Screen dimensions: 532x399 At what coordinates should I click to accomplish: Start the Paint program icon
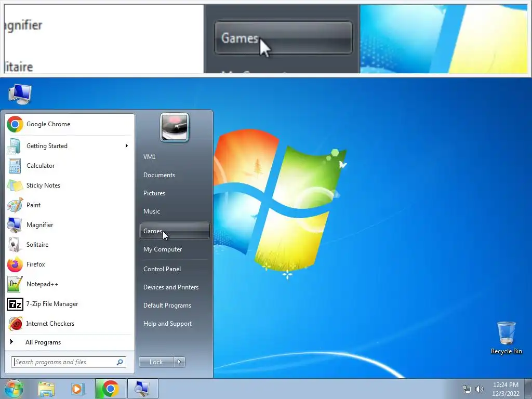(15, 205)
